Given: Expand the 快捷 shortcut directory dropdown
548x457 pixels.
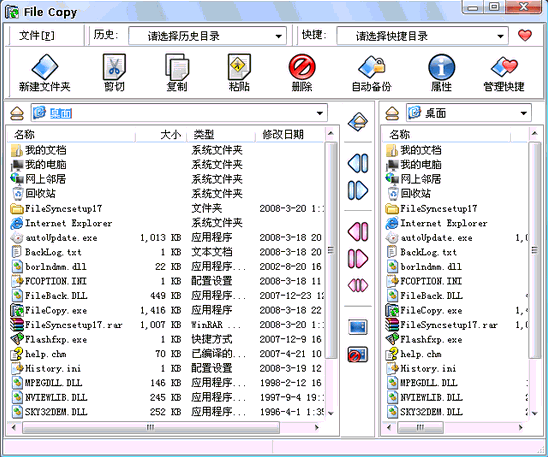Looking at the screenshot, I should point(500,36).
